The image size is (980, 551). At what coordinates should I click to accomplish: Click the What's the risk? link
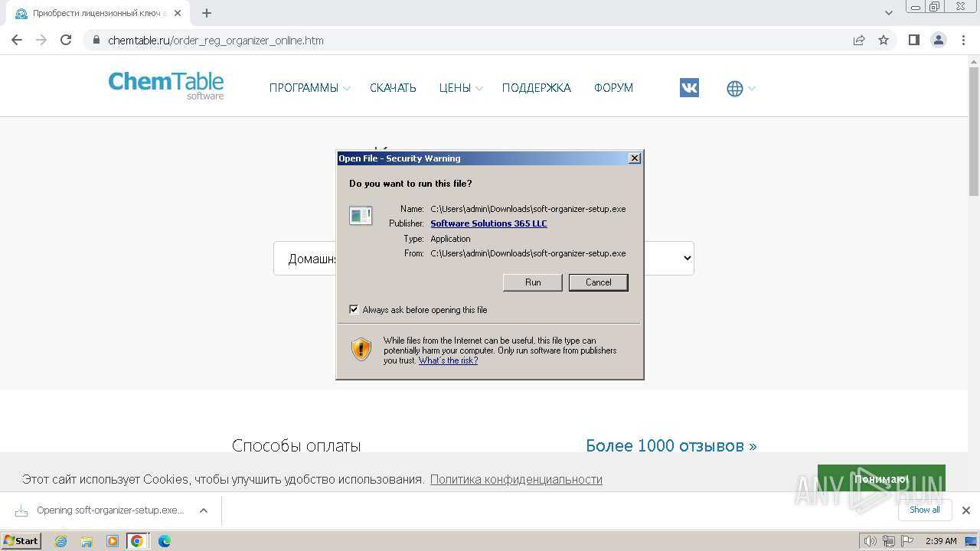tap(448, 360)
